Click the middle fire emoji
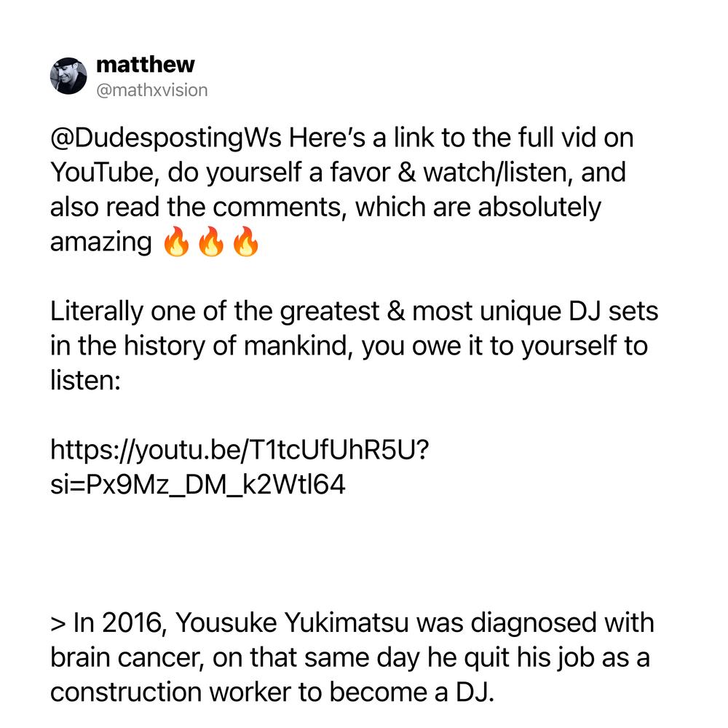The image size is (728, 728). pyautogui.click(x=211, y=242)
